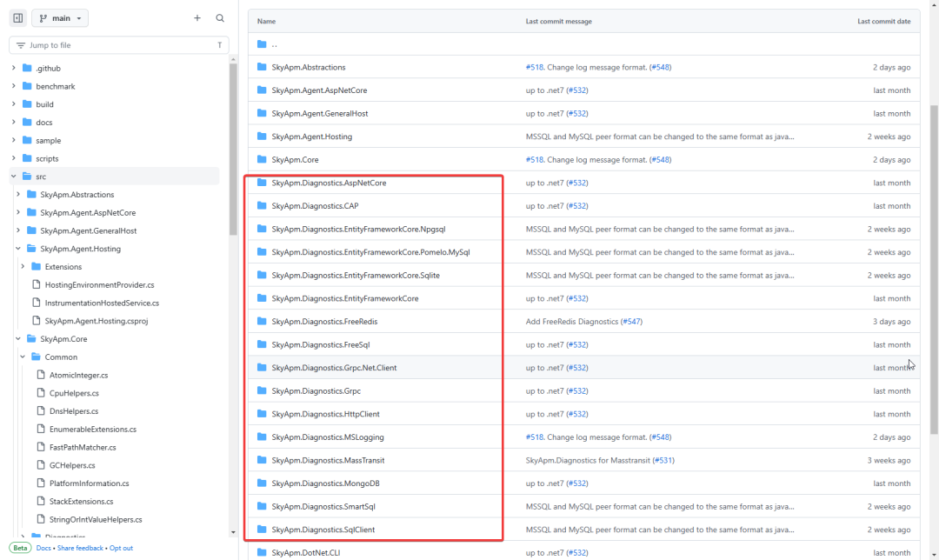Image resolution: width=939 pixels, height=560 pixels.
Task: Open SkyApm.Diagnostics.EntityFrameworkCore.Pomelo.MySql folder
Action: pos(370,252)
